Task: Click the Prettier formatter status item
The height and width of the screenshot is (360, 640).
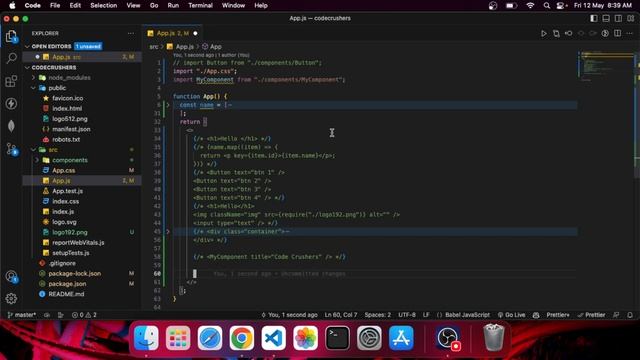Action: click(591, 315)
